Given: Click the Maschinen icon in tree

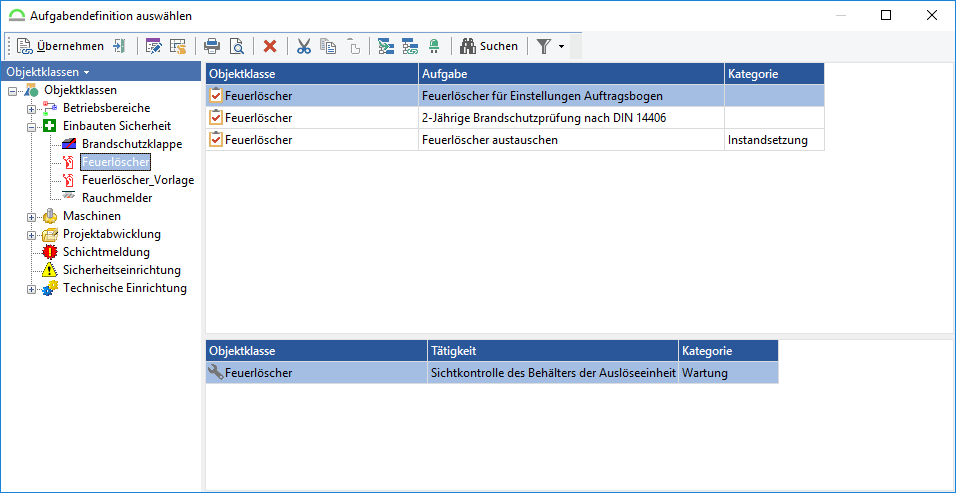Looking at the screenshot, I should [50, 216].
